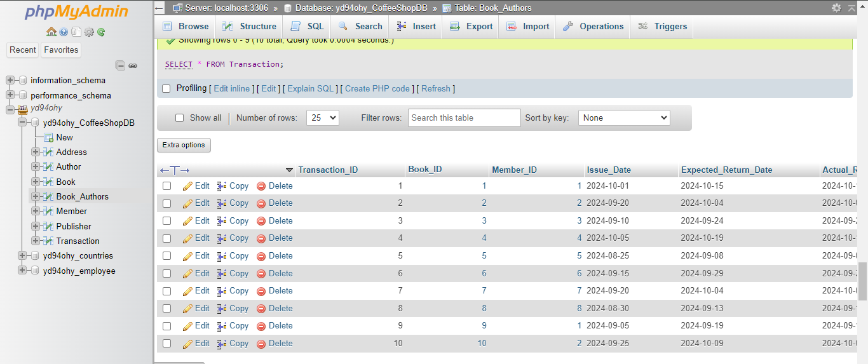868x364 pixels.
Task: Click the home icon in the sidebar
Action: (51, 32)
